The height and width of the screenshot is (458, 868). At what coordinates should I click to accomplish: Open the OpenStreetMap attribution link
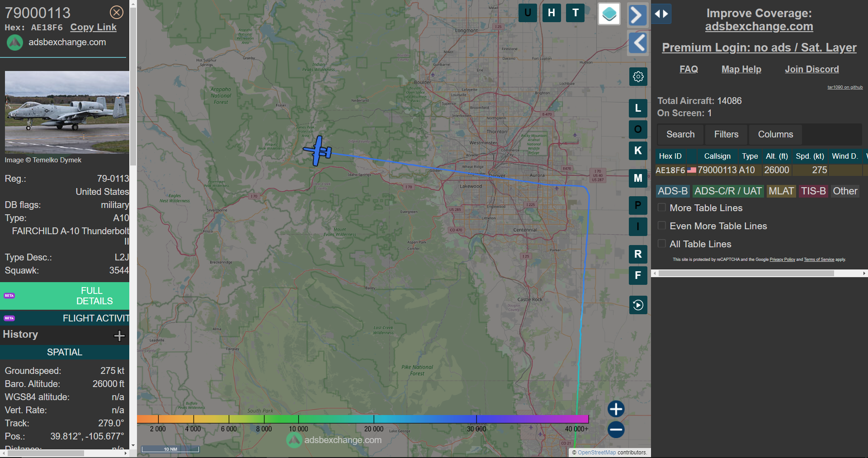[597, 452]
